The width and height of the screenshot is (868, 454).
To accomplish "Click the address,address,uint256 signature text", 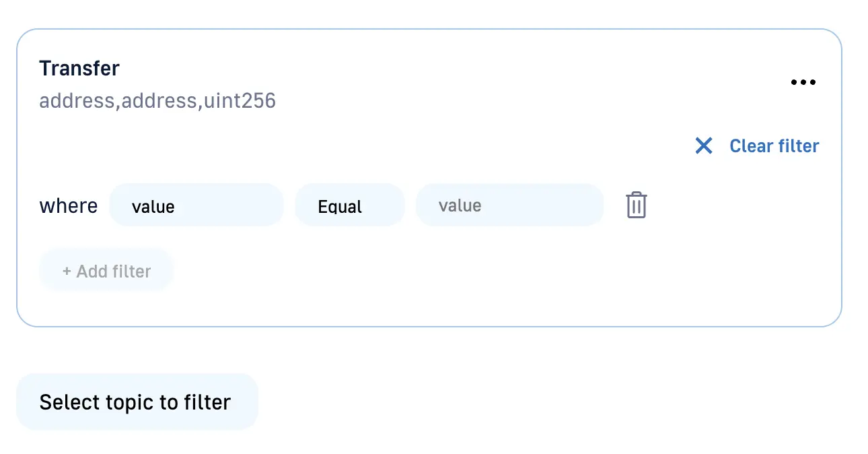I will tap(157, 101).
